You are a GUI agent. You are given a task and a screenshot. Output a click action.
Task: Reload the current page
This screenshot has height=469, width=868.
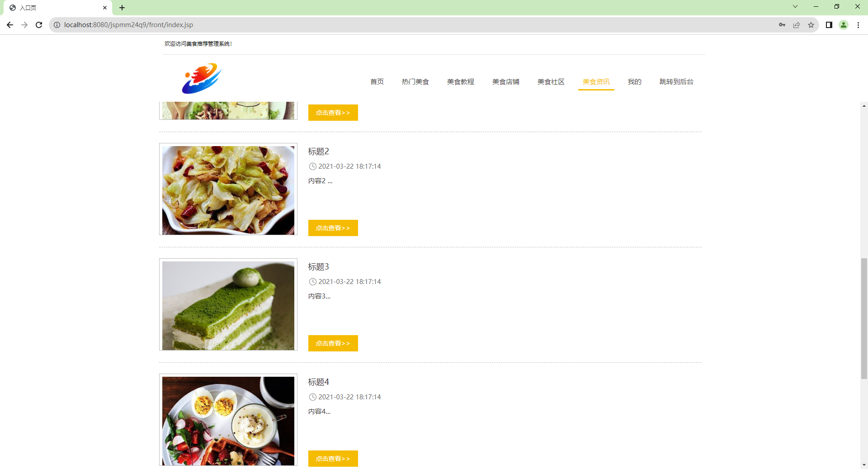click(x=39, y=25)
